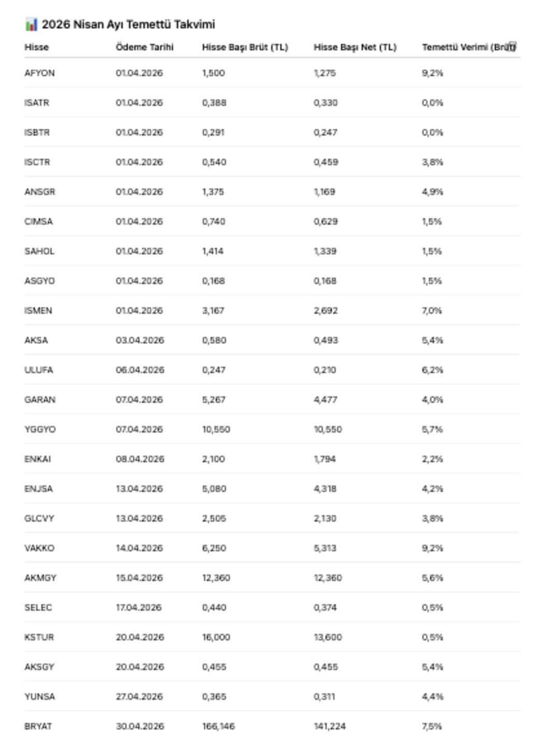Click the ISMEN dividend yield 7,0%
Viewport: 560px width, 754px height.
432,311
